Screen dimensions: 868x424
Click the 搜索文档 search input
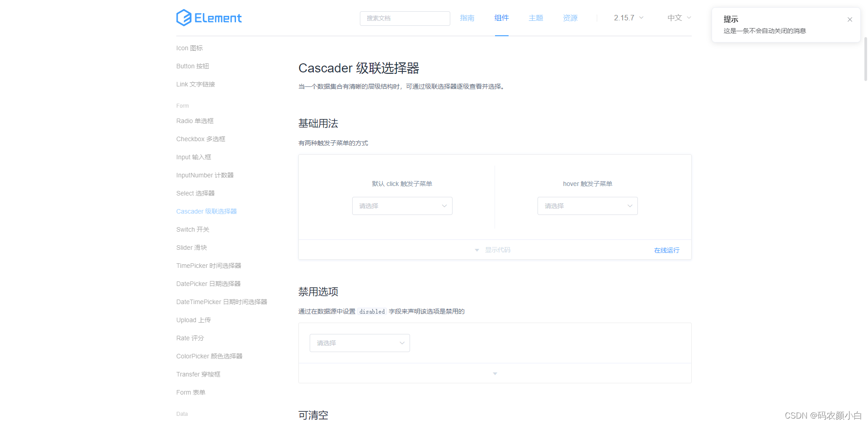pos(405,18)
